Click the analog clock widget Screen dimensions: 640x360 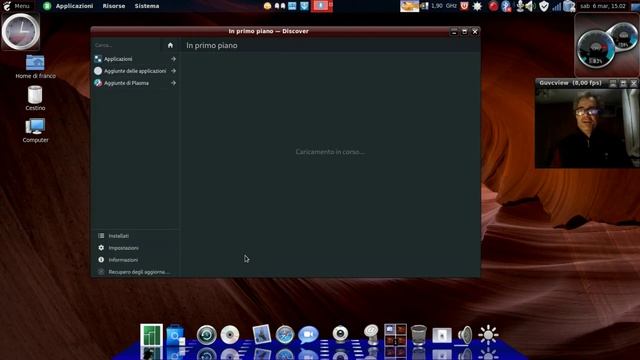coord(21,31)
